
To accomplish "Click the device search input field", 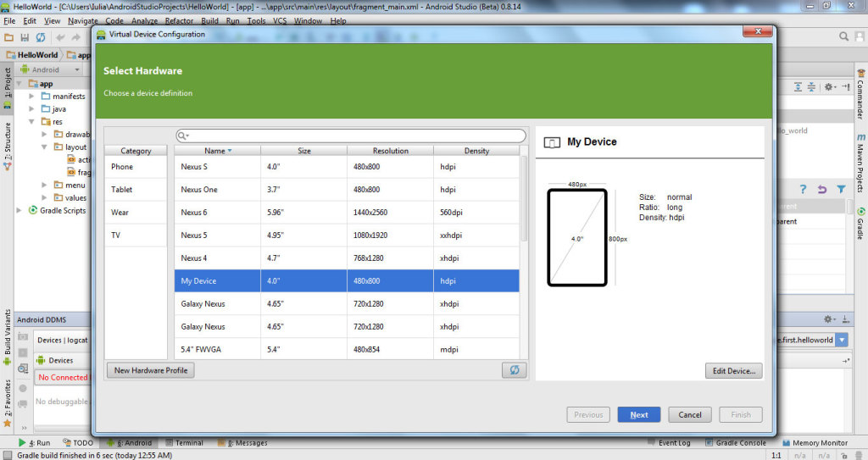I will point(351,136).
